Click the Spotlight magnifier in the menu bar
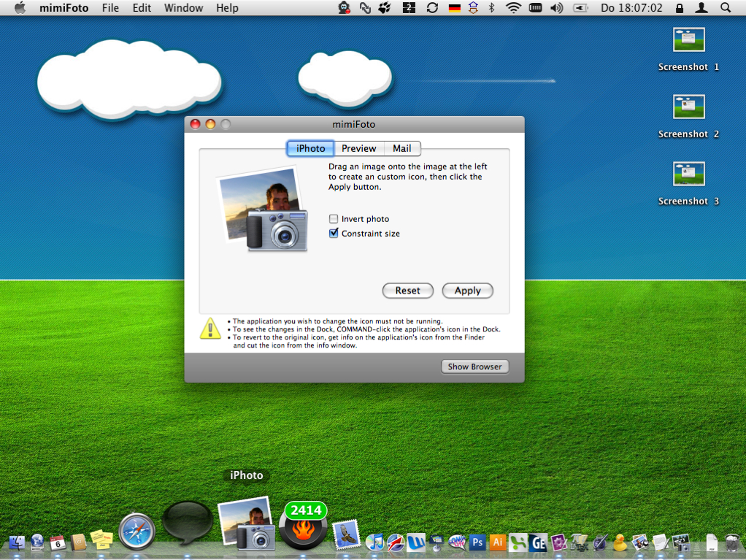 click(726, 8)
